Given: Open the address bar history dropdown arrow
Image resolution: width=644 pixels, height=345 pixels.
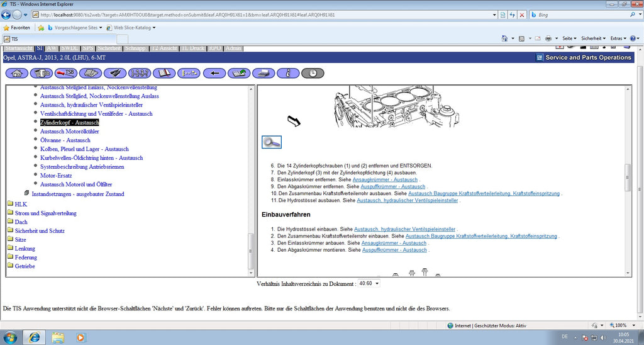Looking at the screenshot, I should click(495, 15).
